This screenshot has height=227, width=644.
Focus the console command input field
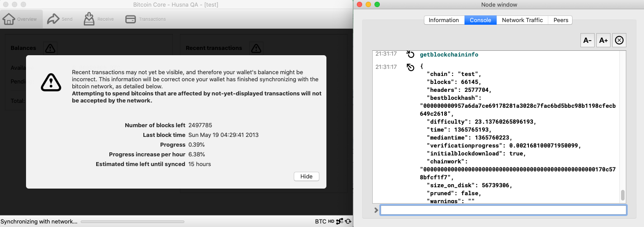pos(503,210)
